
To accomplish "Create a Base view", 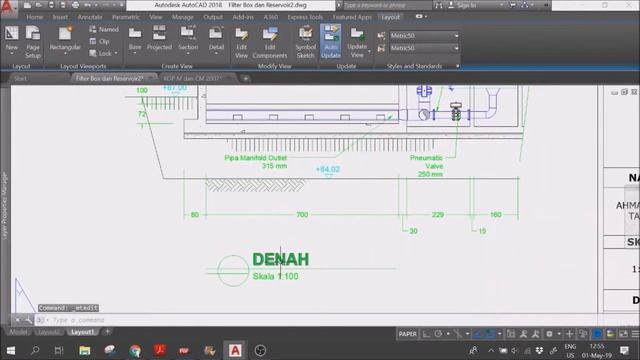I will pos(135,40).
